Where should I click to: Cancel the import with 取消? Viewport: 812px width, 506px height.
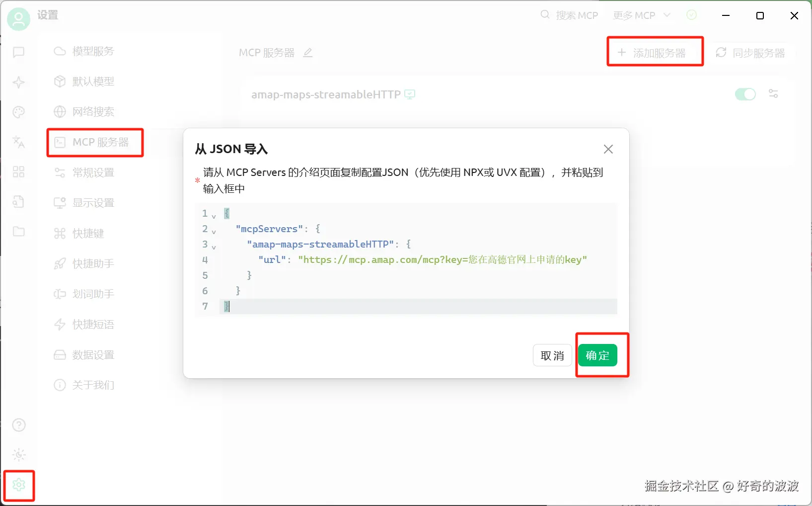pyautogui.click(x=552, y=355)
